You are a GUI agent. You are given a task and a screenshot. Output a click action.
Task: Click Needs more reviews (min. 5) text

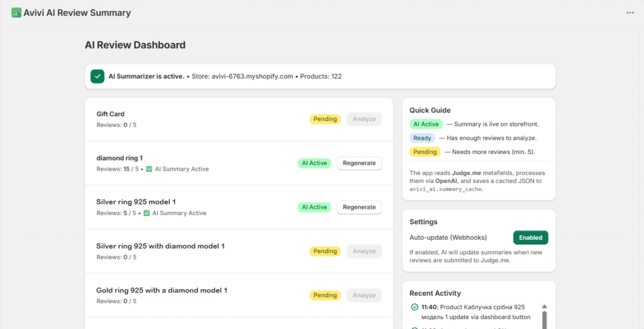tap(494, 152)
